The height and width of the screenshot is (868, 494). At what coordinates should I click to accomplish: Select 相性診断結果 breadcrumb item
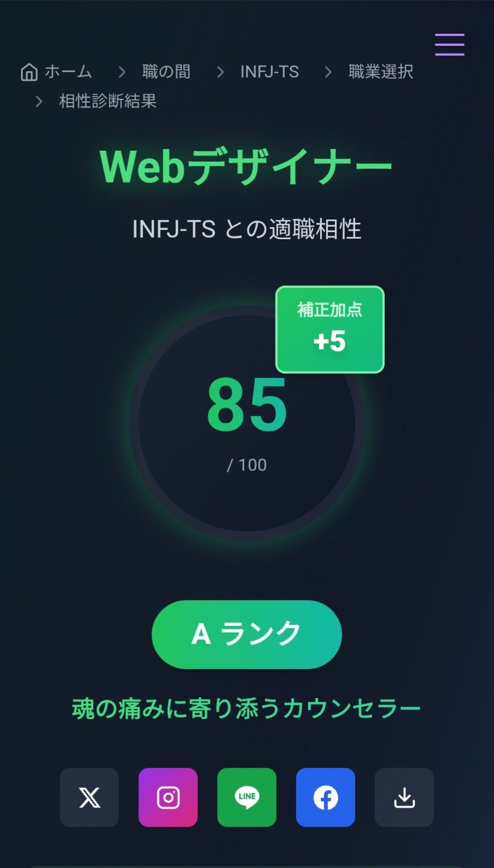tap(108, 101)
